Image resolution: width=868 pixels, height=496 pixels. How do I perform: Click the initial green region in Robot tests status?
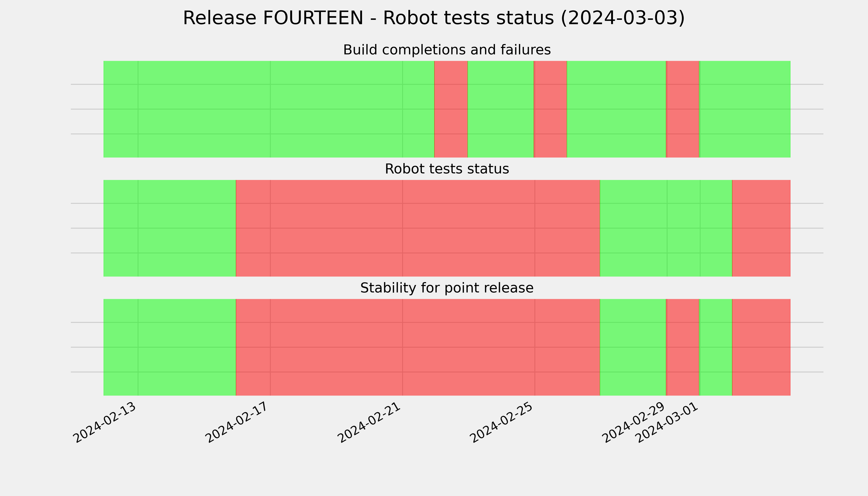pos(170,228)
